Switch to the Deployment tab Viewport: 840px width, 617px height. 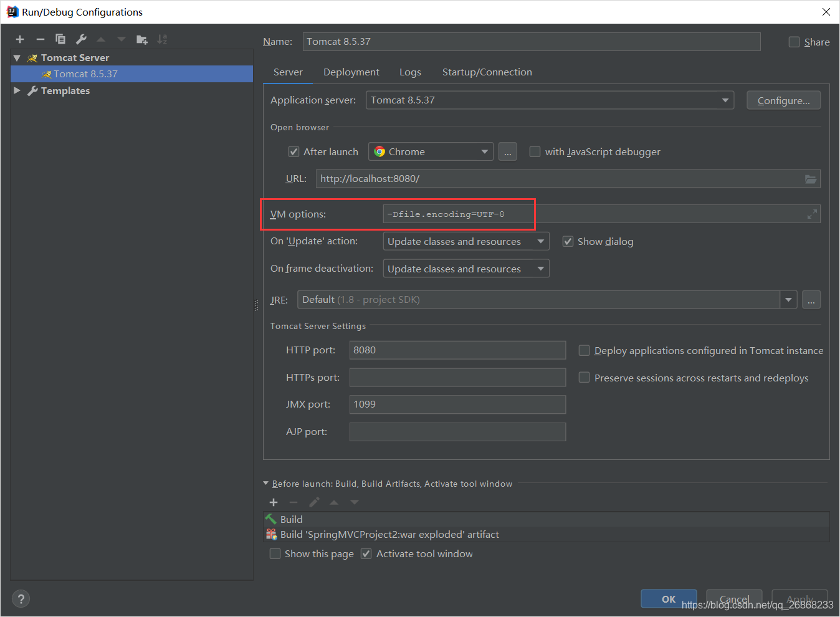[351, 72]
